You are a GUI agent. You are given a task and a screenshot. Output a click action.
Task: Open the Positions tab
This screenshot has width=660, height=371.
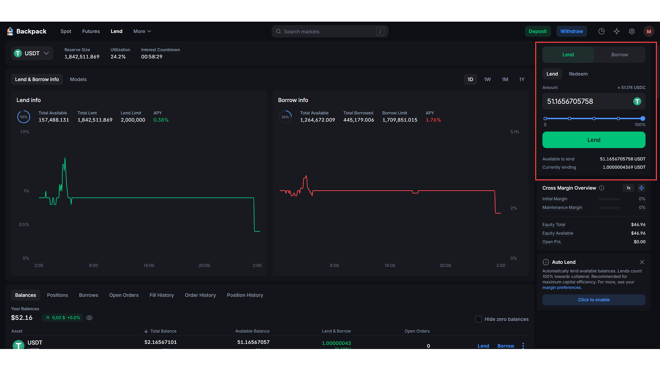[x=57, y=295]
